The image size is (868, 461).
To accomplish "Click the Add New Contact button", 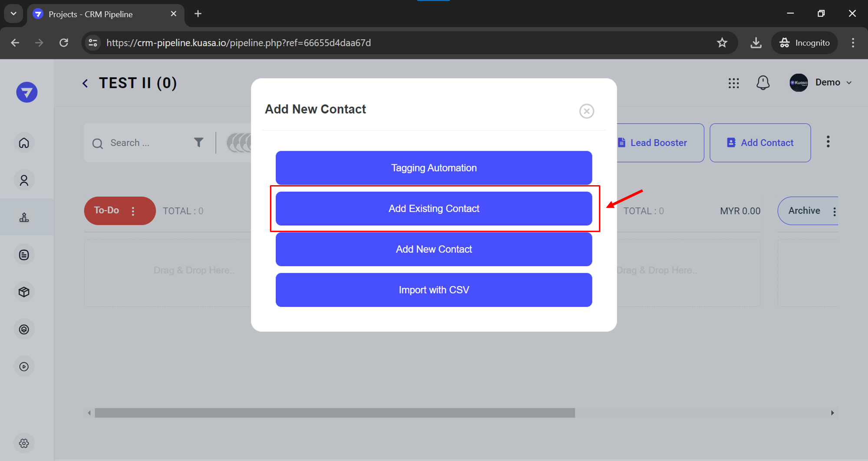I will tap(434, 249).
